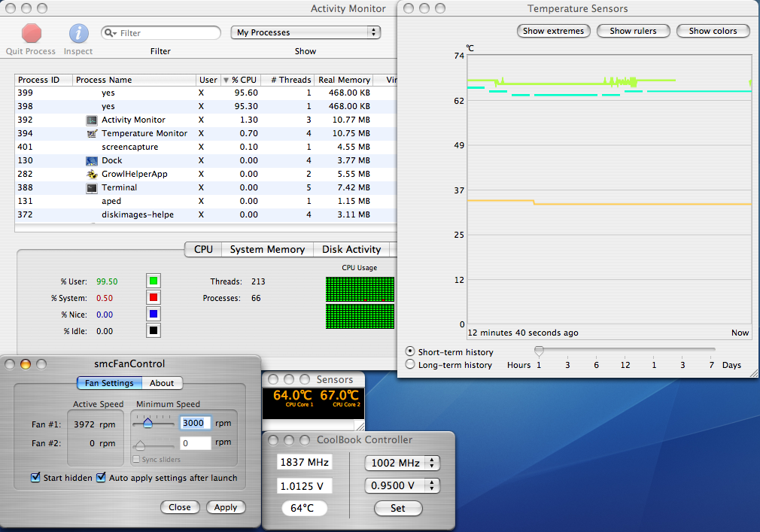The width and height of the screenshot is (760, 532).
Task: Select the diskimages-helpe process row
Action: 206,215
